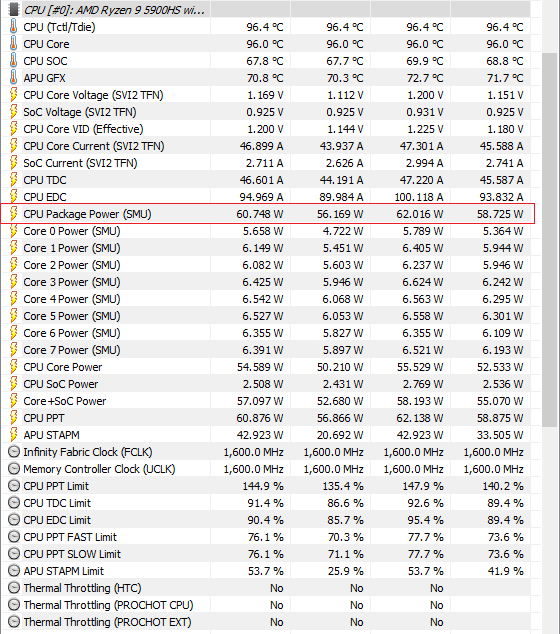Click gauge icon beside CPU EDC Limit
Screen dimensions: 560x634
click(14, 520)
